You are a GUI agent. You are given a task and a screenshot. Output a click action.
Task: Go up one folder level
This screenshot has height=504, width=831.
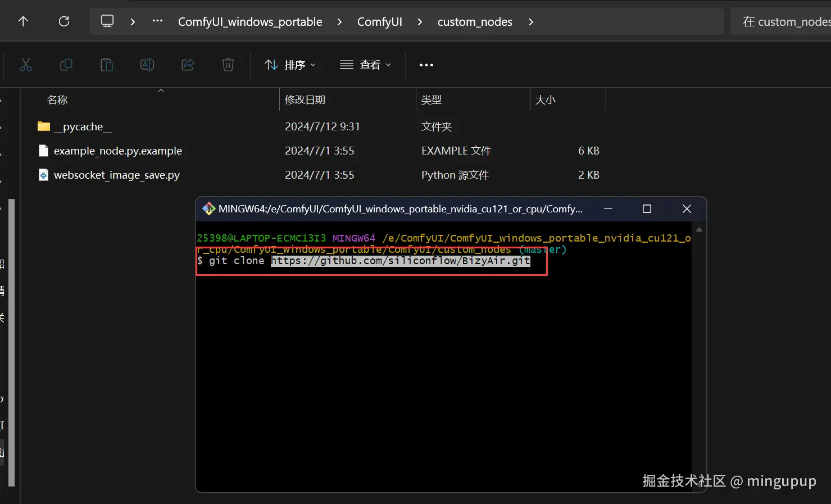pyautogui.click(x=23, y=21)
